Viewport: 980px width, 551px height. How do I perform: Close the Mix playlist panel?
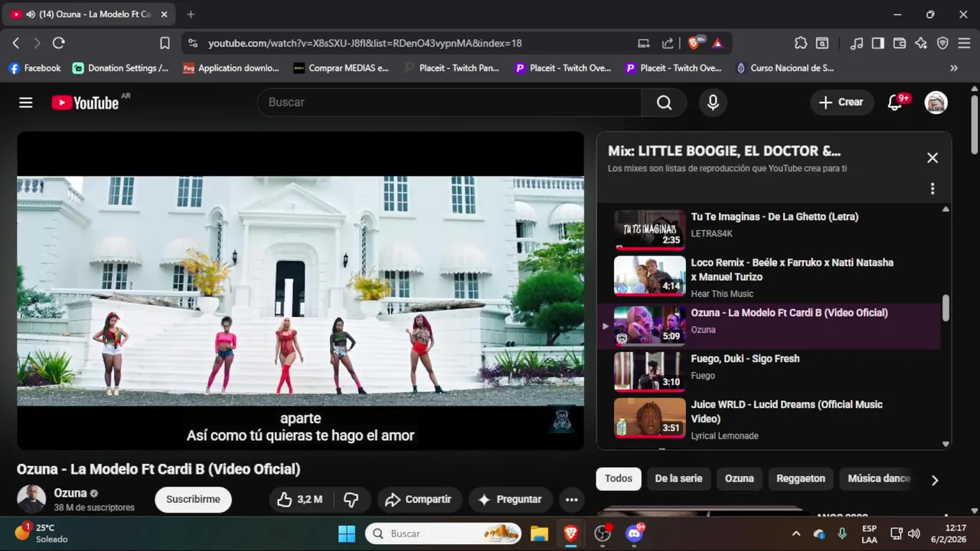click(933, 158)
